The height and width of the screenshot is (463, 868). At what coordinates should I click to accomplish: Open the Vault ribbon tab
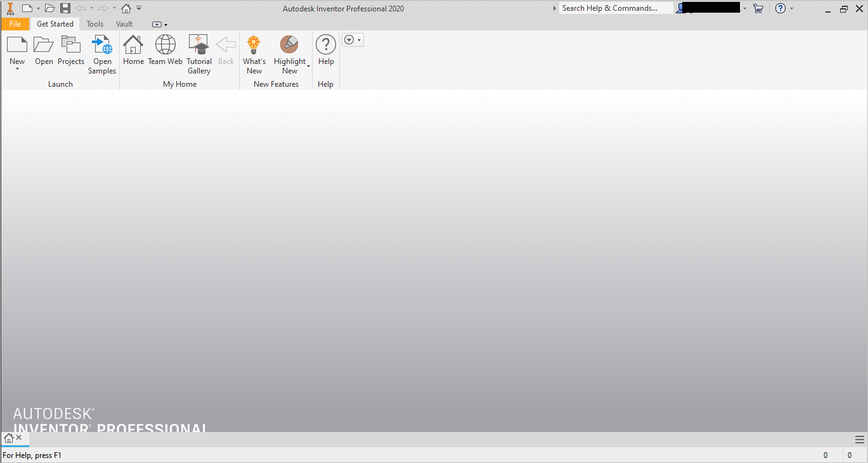tap(124, 23)
